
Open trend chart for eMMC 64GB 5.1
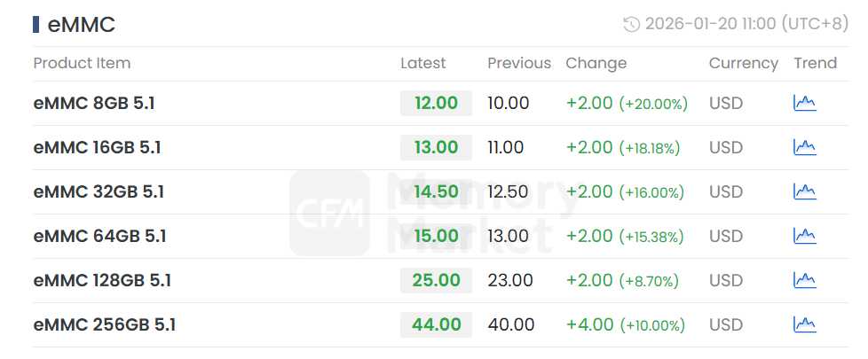tap(804, 236)
